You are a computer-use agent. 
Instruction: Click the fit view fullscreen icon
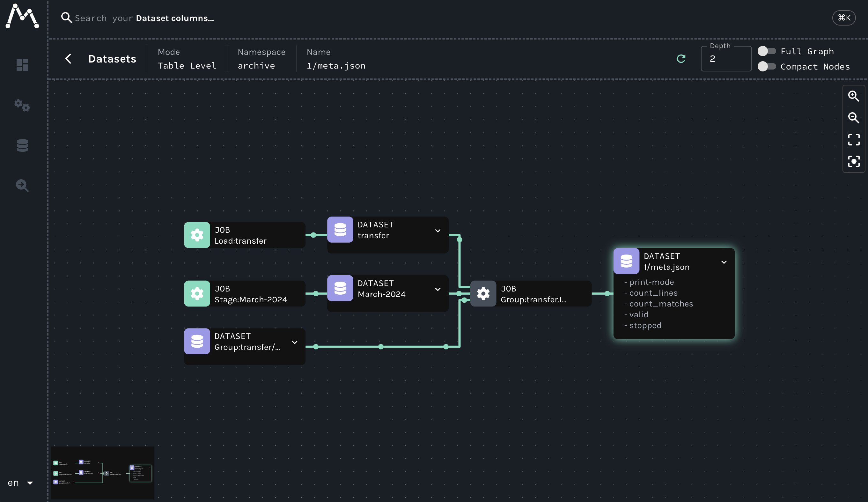(x=853, y=140)
